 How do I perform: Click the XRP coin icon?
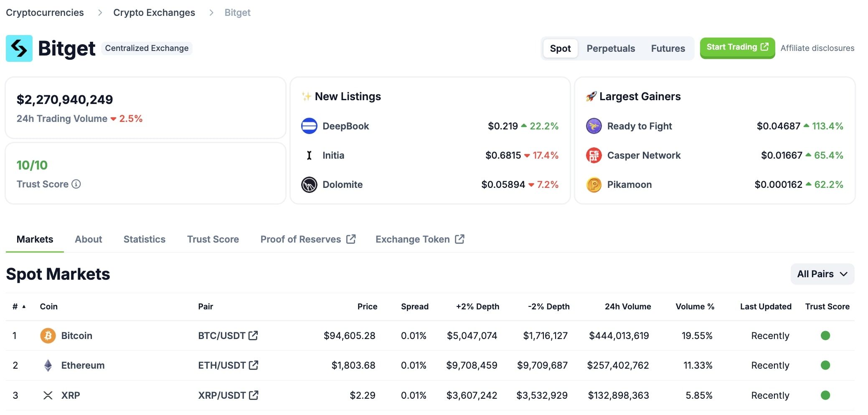[48, 395]
